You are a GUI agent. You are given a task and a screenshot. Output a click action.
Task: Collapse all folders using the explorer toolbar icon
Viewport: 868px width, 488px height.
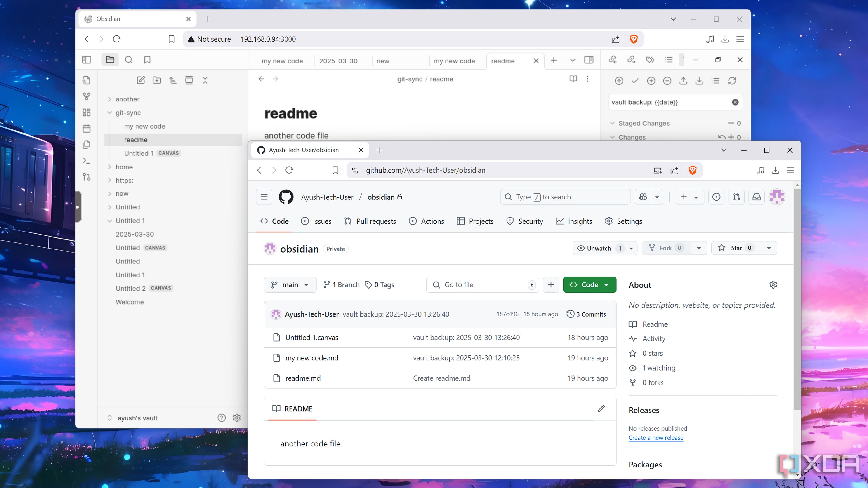pos(205,80)
